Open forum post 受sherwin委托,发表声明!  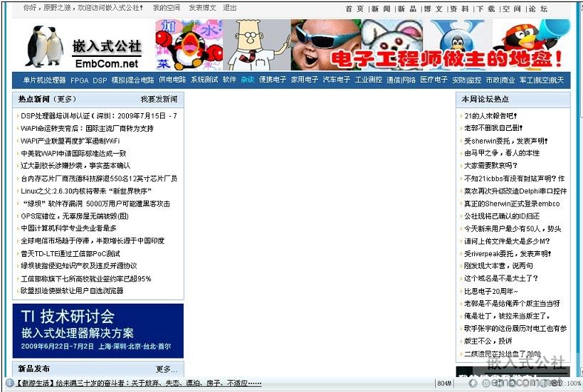[x=506, y=141]
